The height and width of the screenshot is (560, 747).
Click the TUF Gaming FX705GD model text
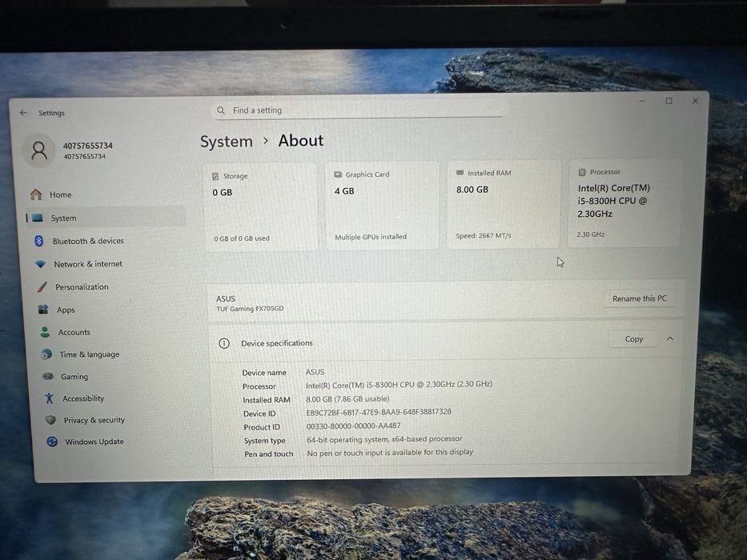tap(250, 309)
